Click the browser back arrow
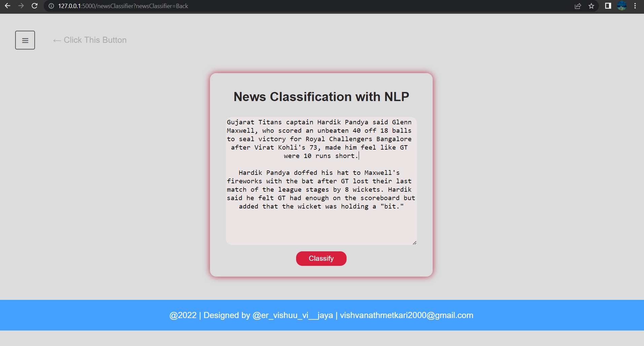Image resolution: width=644 pixels, height=346 pixels. [x=7, y=6]
